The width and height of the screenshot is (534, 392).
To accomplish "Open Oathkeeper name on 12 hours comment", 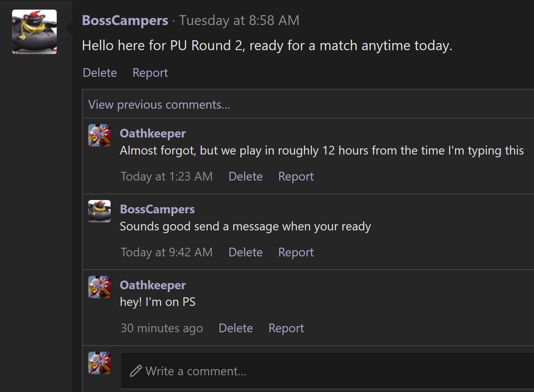I will click(x=153, y=133).
